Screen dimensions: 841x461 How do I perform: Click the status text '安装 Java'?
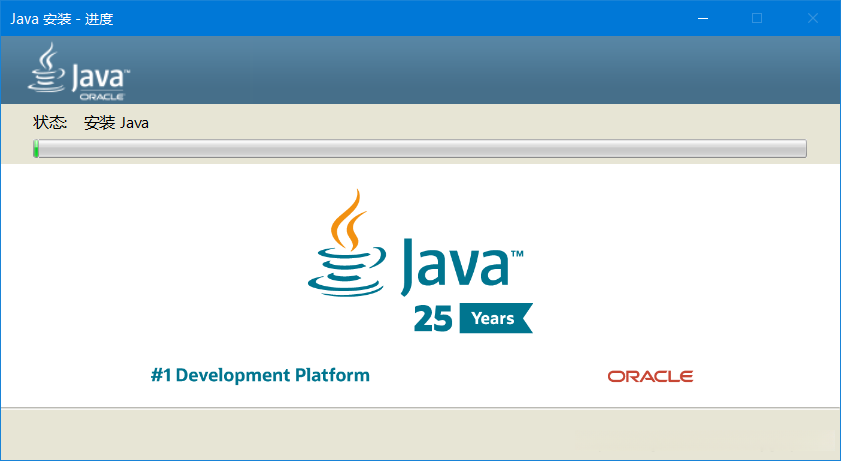pyautogui.click(x=116, y=123)
